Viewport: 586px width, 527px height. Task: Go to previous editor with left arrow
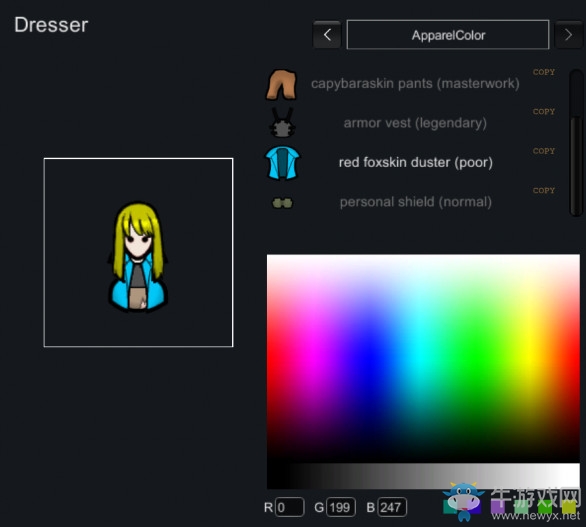click(x=327, y=35)
